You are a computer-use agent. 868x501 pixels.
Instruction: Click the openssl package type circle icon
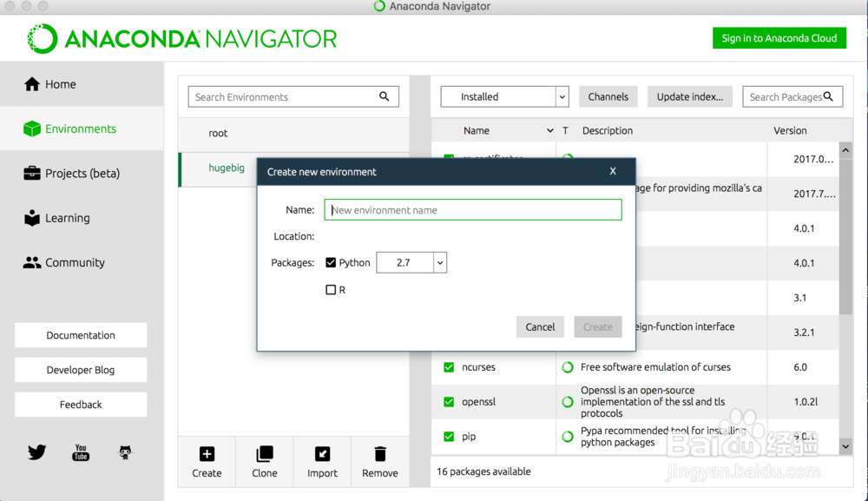[x=568, y=402]
